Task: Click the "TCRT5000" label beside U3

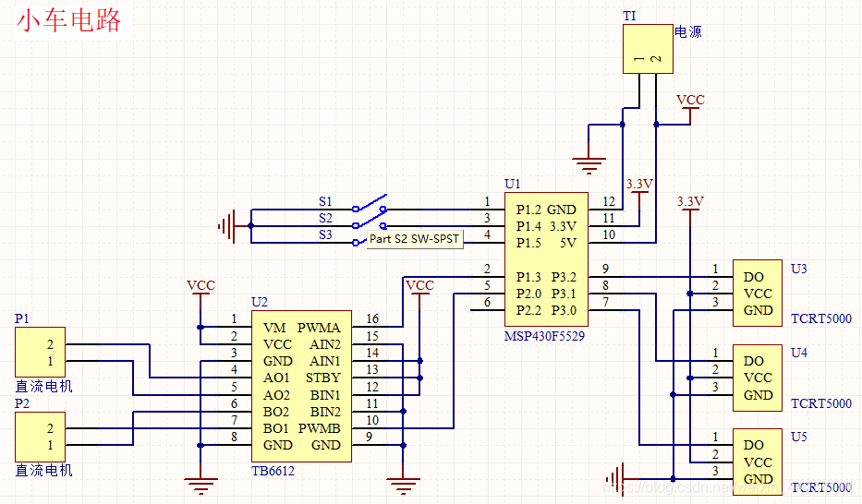Action: pos(821,318)
